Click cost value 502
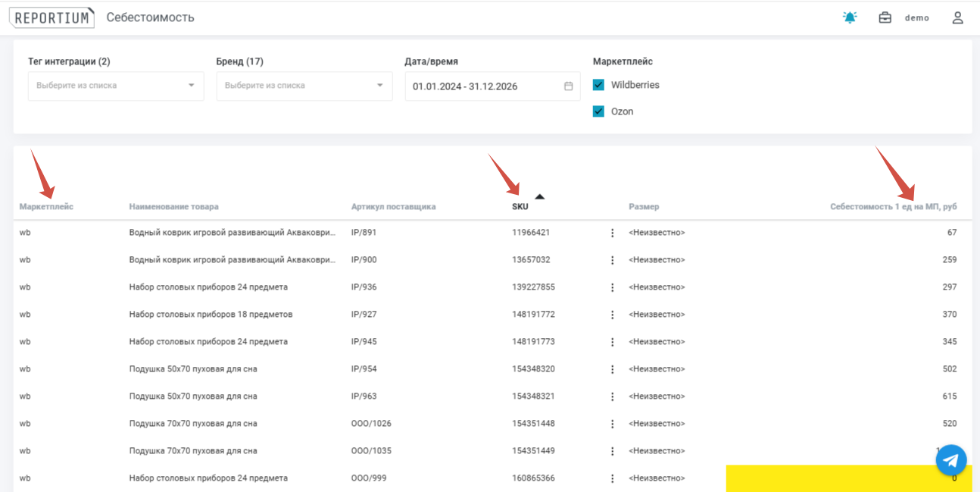This screenshot has height=492, width=980. [x=950, y=369]
